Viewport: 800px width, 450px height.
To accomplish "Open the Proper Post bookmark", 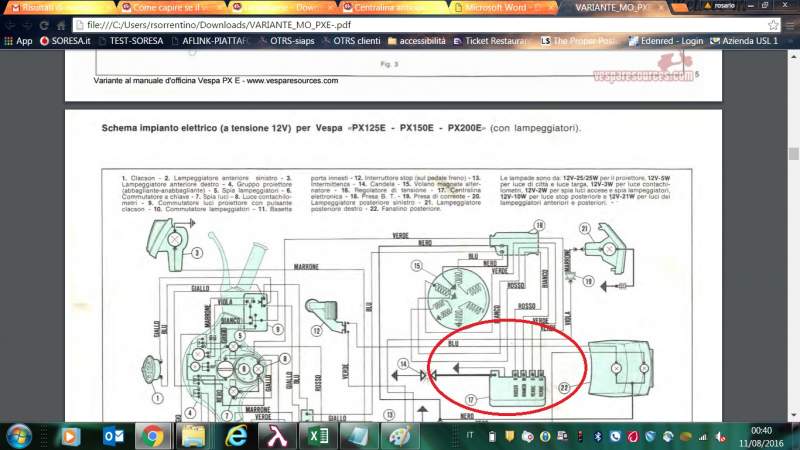I will [578, 41].
